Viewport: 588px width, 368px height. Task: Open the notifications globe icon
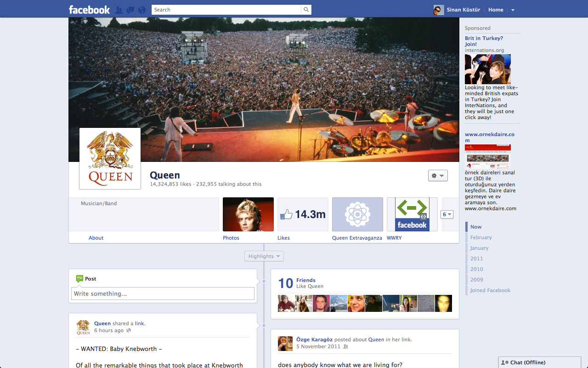pos(141,10)
